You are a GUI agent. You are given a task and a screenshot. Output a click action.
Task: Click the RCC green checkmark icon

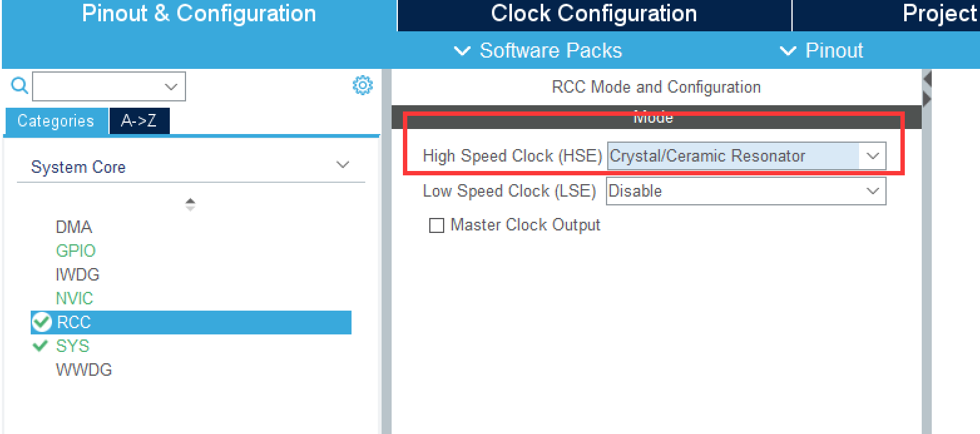[42, 323]
